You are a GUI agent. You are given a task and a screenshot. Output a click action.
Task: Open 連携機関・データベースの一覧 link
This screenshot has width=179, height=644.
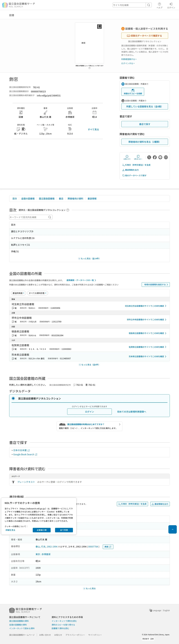(81, 280)
